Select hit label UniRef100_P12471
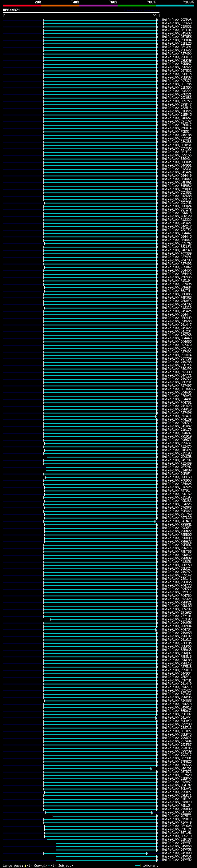Screen dimensions: 197x868 (176, 416)
